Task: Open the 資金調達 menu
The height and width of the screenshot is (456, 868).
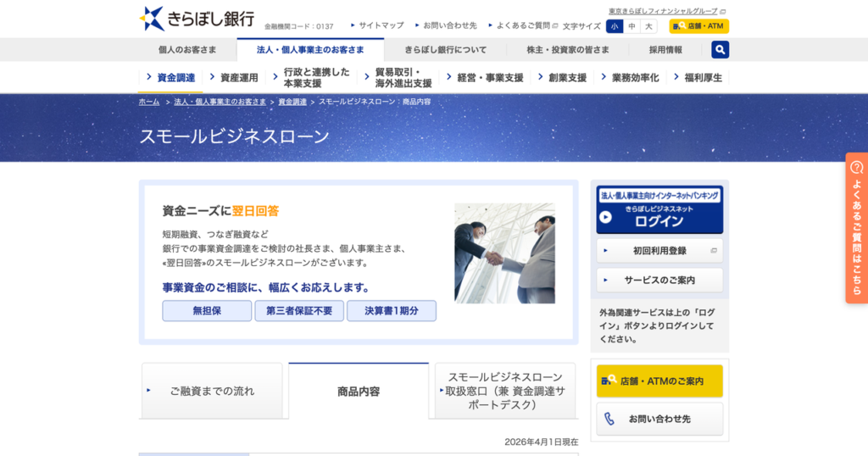Action: [170, 77]
